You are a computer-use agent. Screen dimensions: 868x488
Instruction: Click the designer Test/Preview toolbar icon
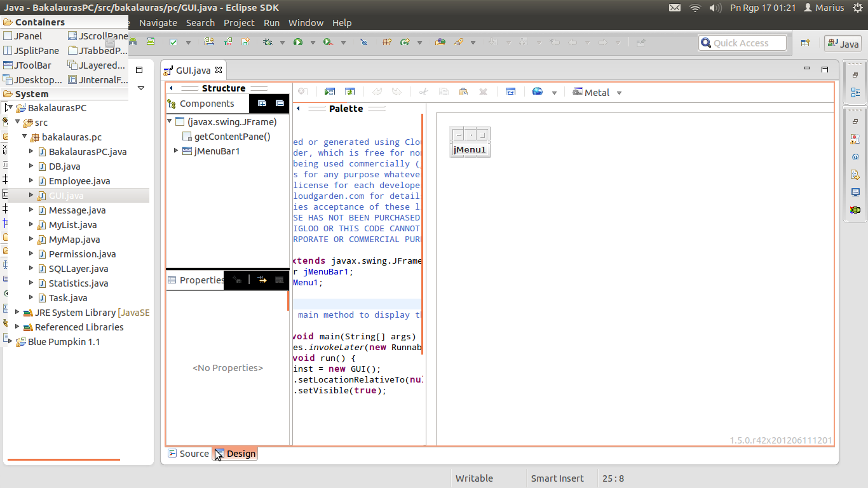click(x=329, y=92)
